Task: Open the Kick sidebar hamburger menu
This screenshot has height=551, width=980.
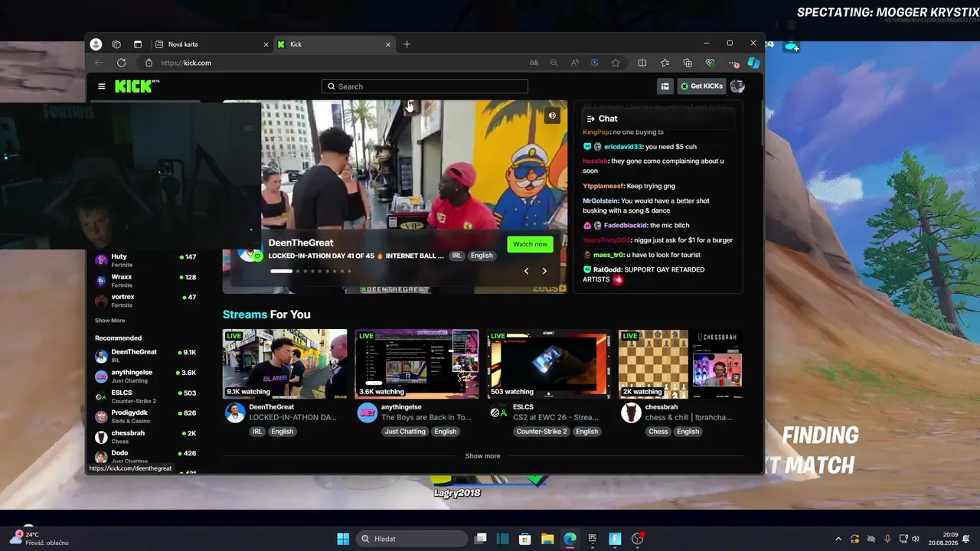Action: [x=101, y=86]
